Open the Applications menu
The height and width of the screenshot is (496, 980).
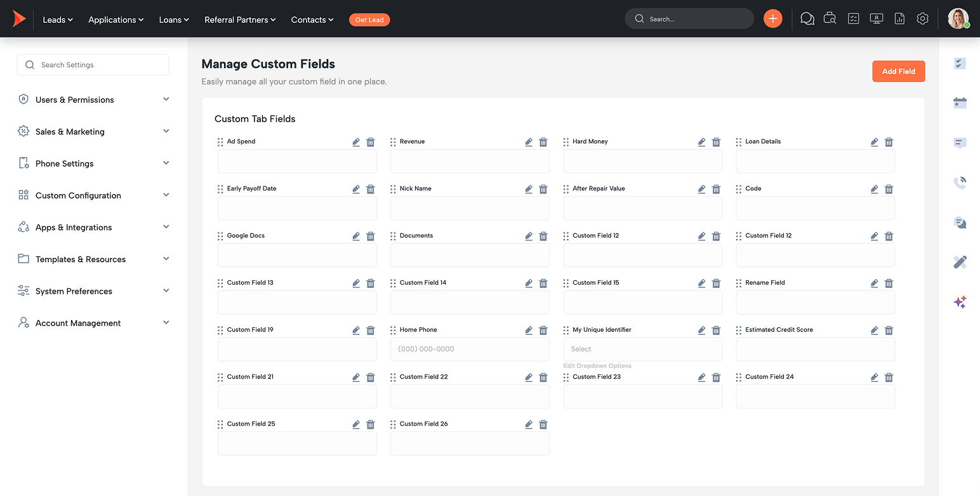116,20
